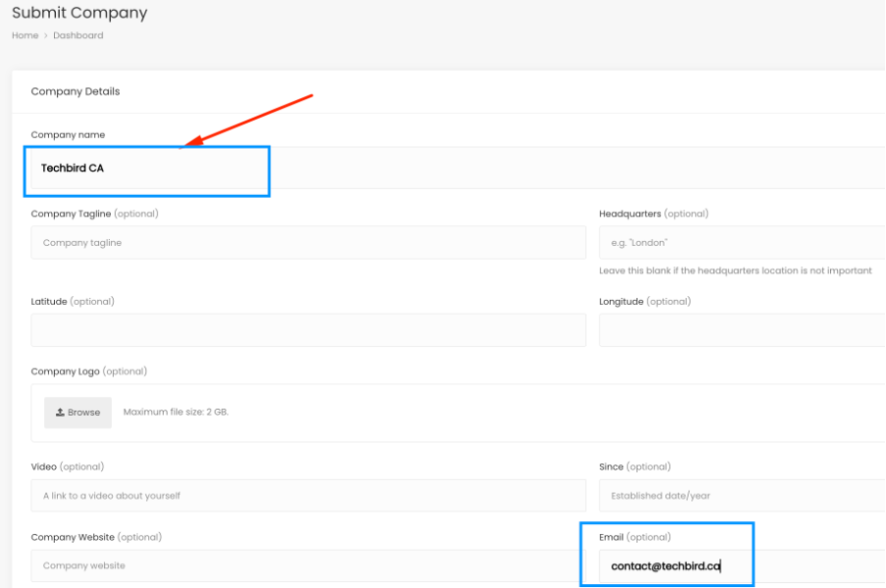Focus the Company tagline field
Screen dimensions: 886x588
[309, 242]
